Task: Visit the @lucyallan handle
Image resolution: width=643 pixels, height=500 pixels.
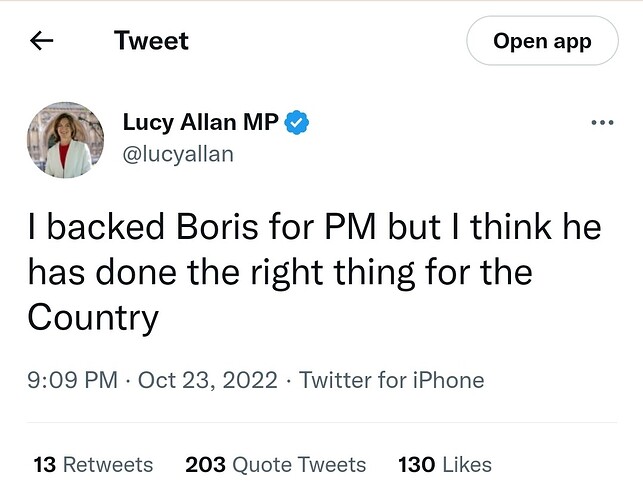Action: click(178, 154)
